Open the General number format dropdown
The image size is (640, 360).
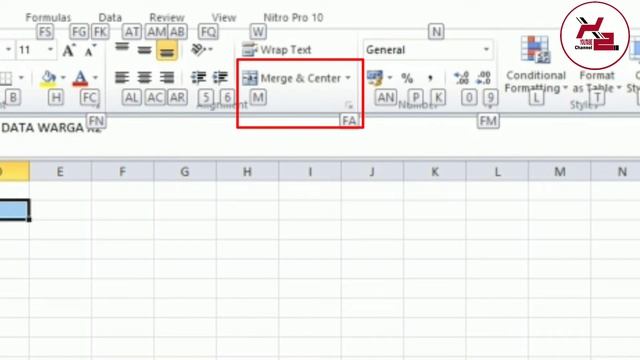click(428, 50)
